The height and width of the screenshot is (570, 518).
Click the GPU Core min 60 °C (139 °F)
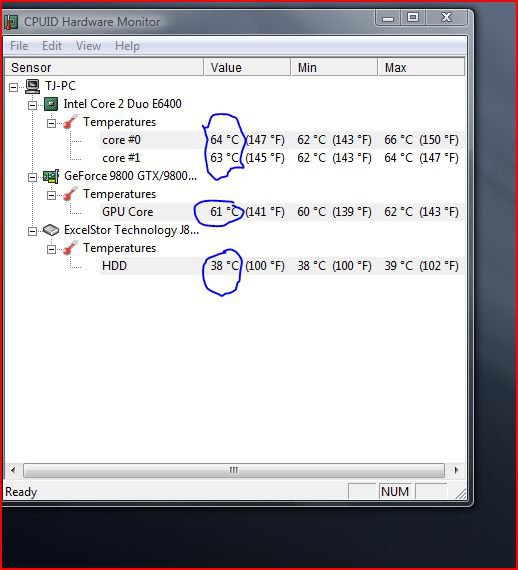pos(334,212)
